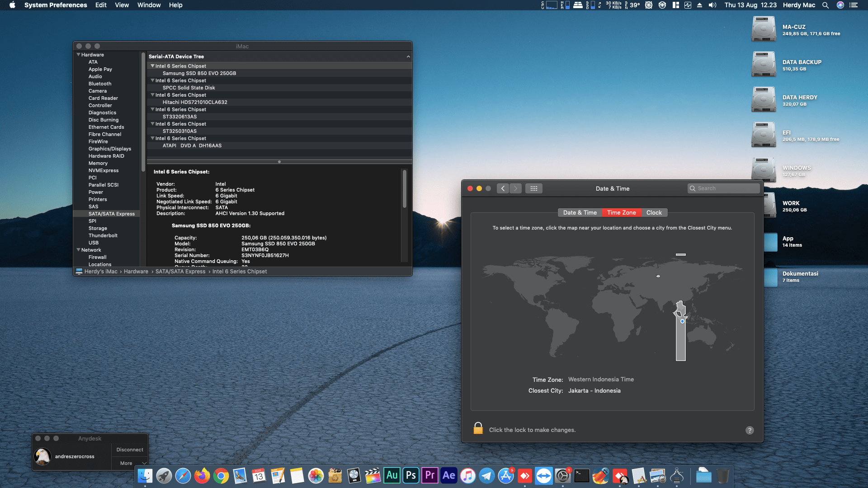Screen dimensions: 868x488
Task: Collapse the Hardware category in the sidebar
Action: [78, 54]
